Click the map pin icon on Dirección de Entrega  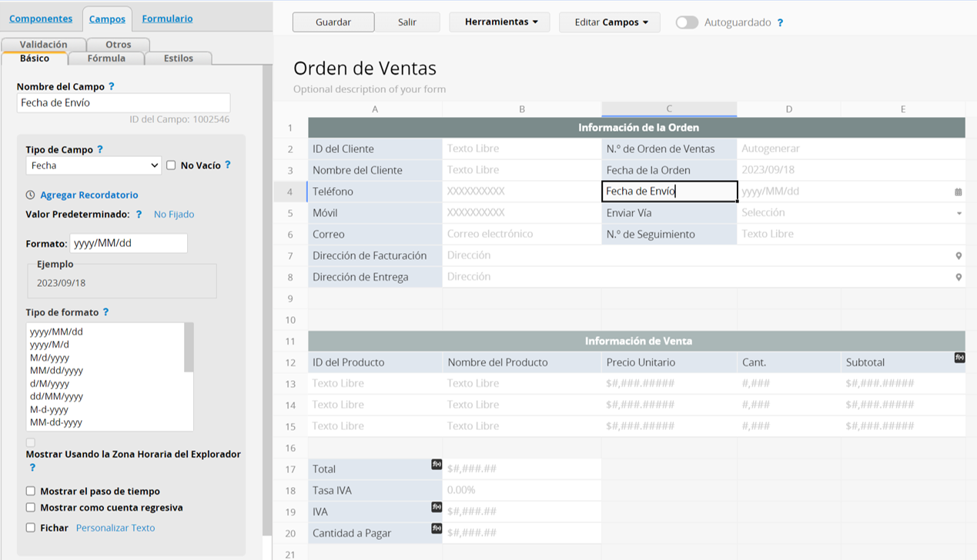(959, 276)
